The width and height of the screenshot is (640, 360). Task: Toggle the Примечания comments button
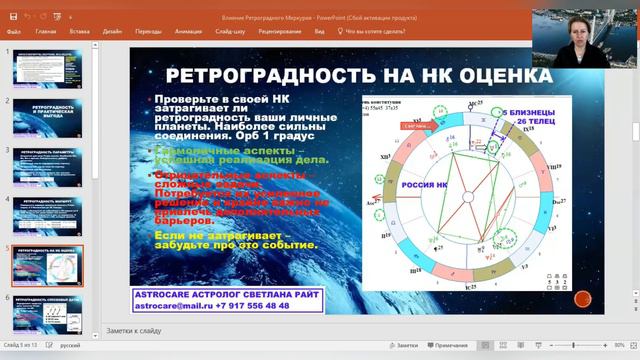tap(447, 345)
